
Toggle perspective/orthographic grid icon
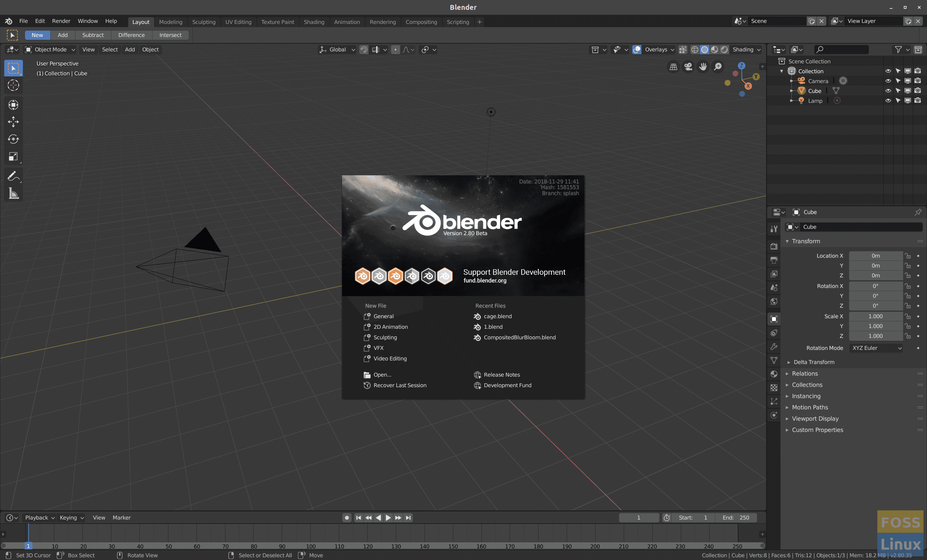[673, 67]
